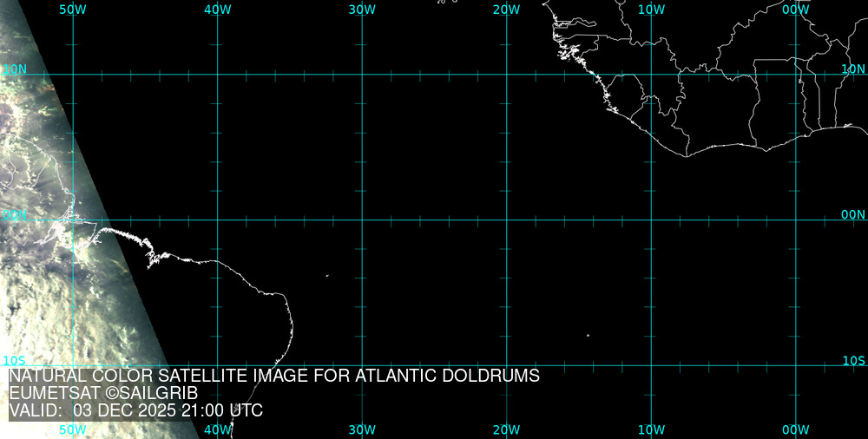Click the 30W longitude label at top

362,10
